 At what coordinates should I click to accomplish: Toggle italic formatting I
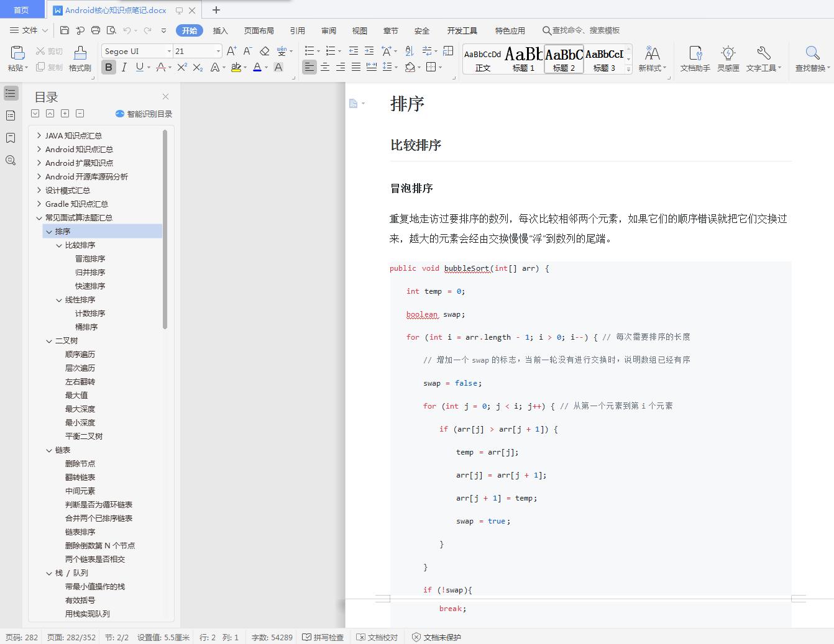pos(124,68)
